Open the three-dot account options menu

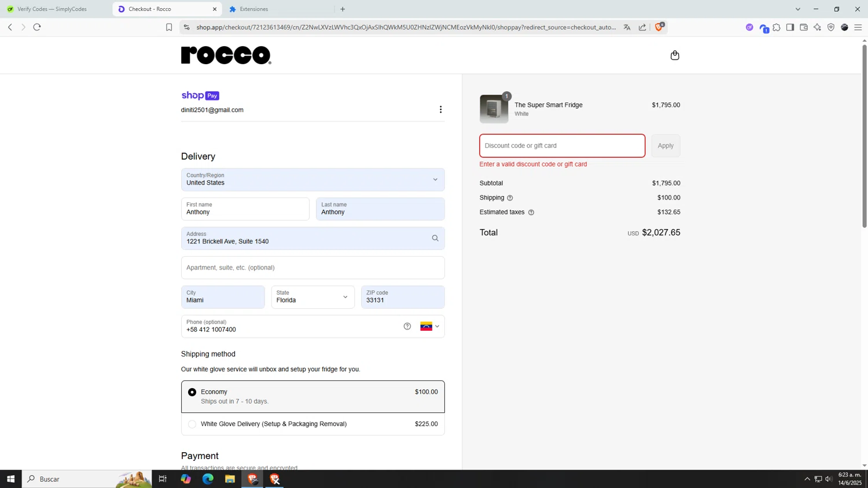coord(440,109)
